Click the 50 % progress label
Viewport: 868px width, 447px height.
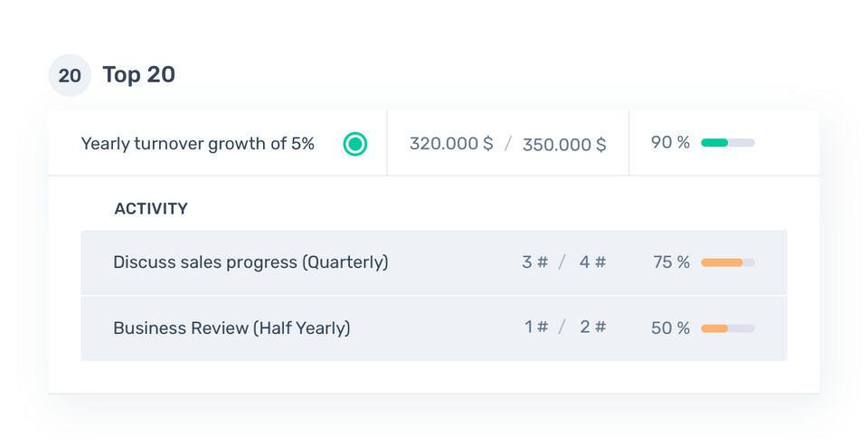670,328
